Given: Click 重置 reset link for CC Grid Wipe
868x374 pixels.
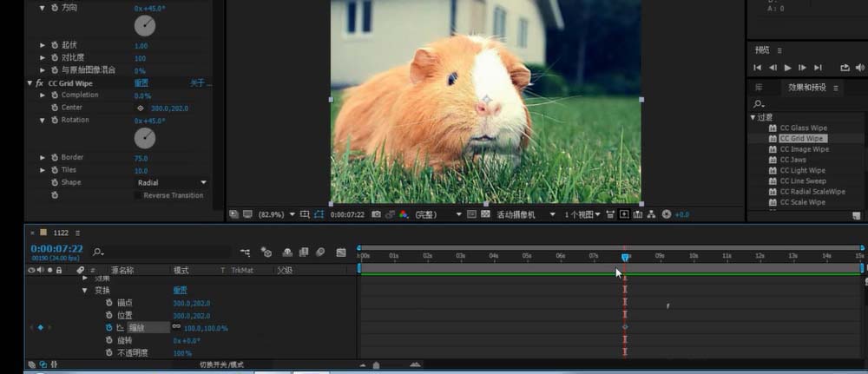Looking at the screenshot, I should tap(141, 83).
